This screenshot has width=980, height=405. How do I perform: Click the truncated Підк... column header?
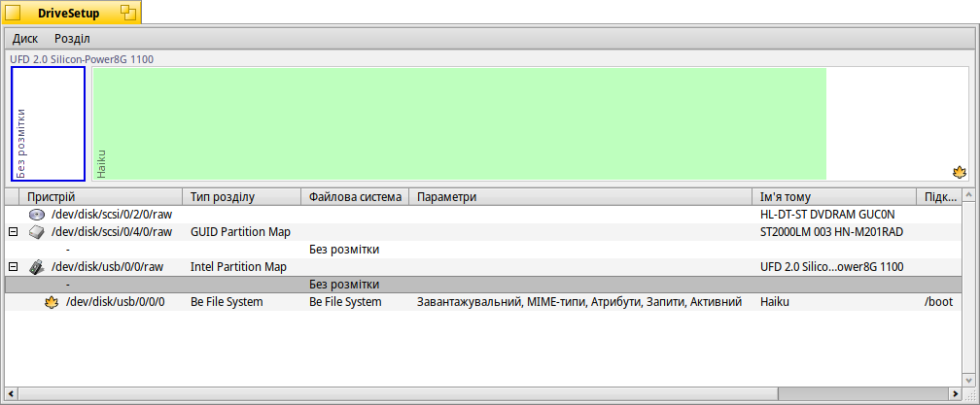coord(939,197)
